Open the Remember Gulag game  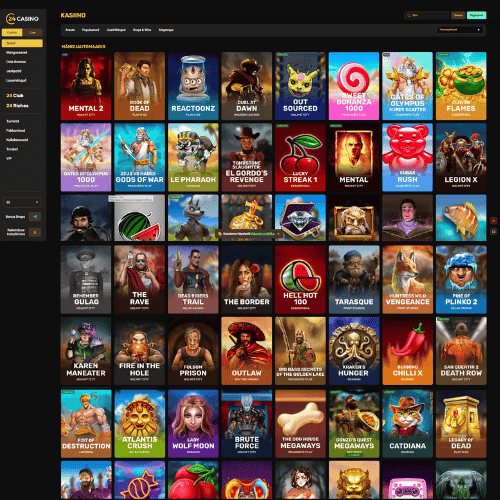(86, 280)
